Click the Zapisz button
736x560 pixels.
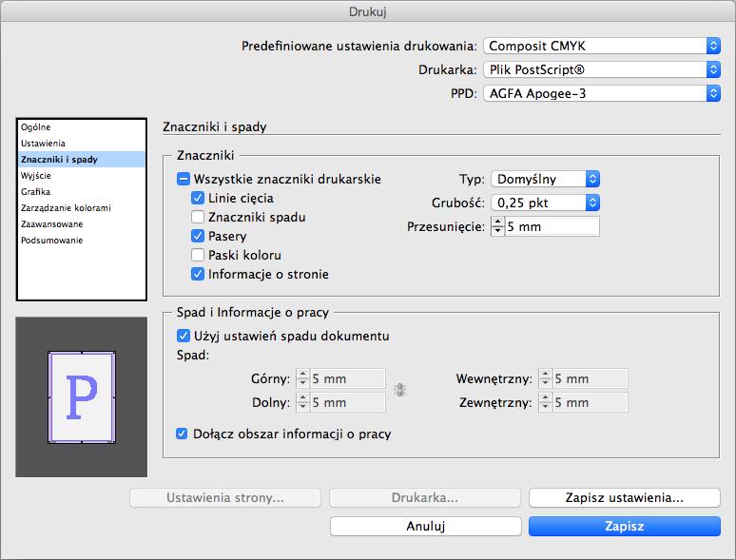coord(625,526)
